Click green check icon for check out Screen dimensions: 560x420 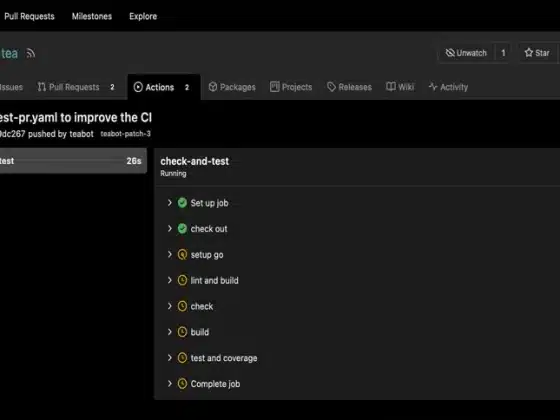coord(182,229)
